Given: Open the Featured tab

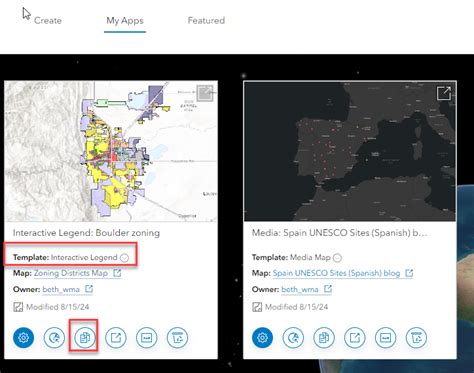Looking at the screenshot, I should pos(206,21).
